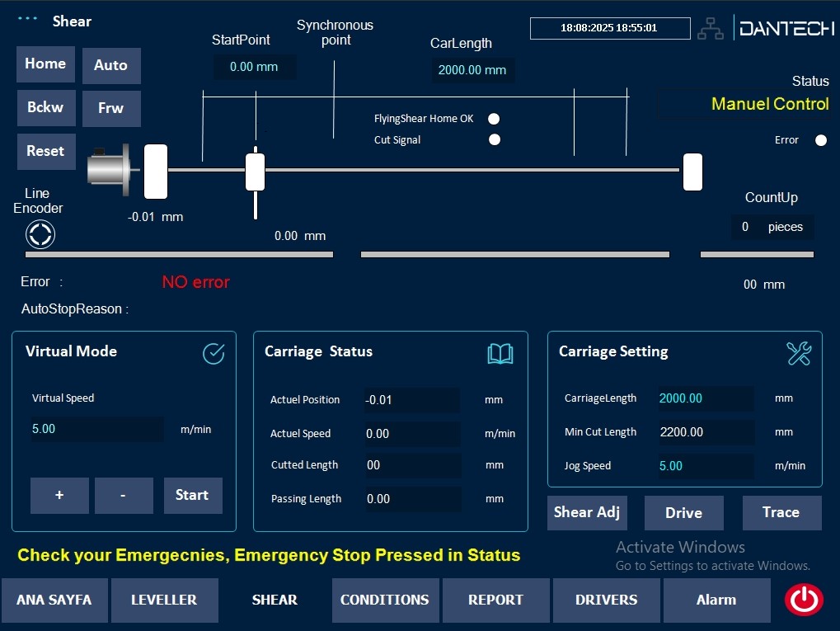Screen dimensions: 840x631
Task: Open the Carriage Status book icon
Action: [x=500, y=354]
